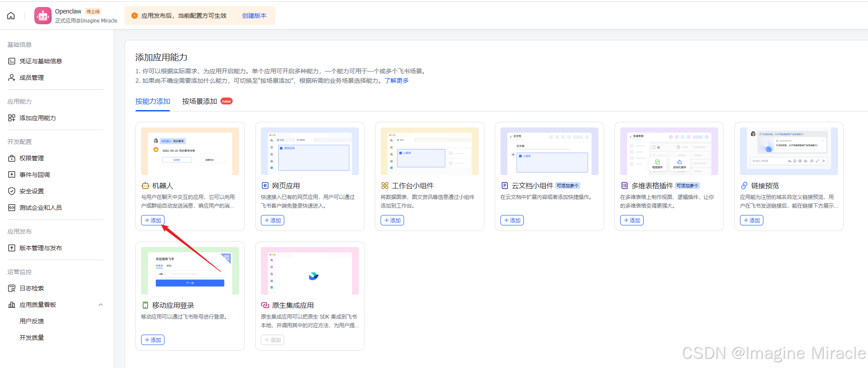
Task: Click the disabled 添加 button under 原生集成应用
Action: pyautogui.click(x=273, y=340)
